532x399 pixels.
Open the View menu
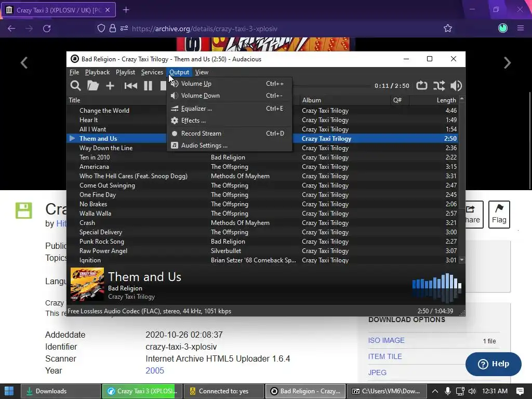tap(202, 72)
